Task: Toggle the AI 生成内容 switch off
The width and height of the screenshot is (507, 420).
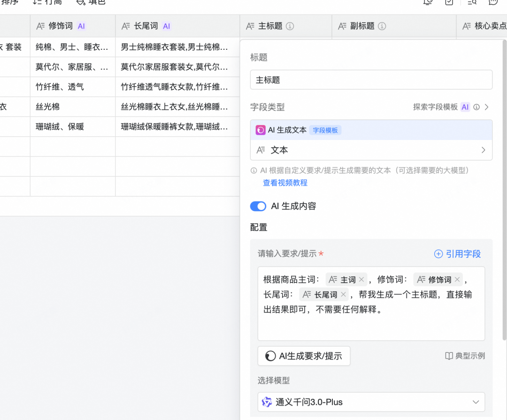Action: point(258,206)
